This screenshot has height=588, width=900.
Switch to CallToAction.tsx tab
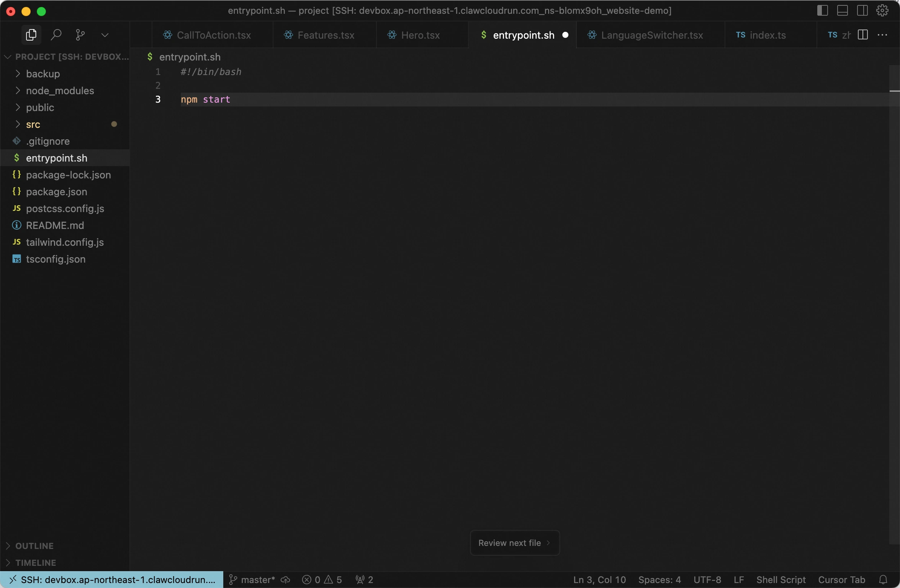[x=212, y=35]
